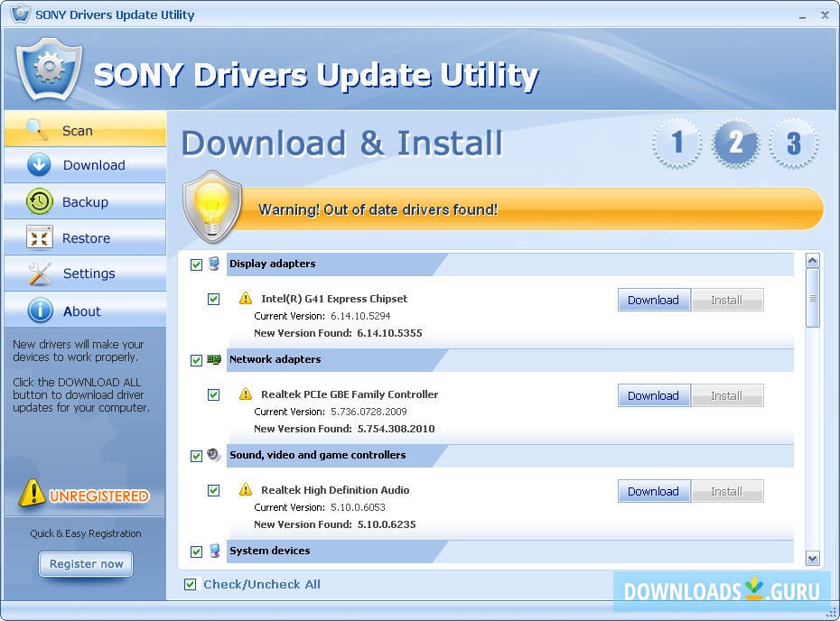The width and height of the screenshot is (840, 621).
Task: Open the Scan section
Action: [x=85, y=130]
